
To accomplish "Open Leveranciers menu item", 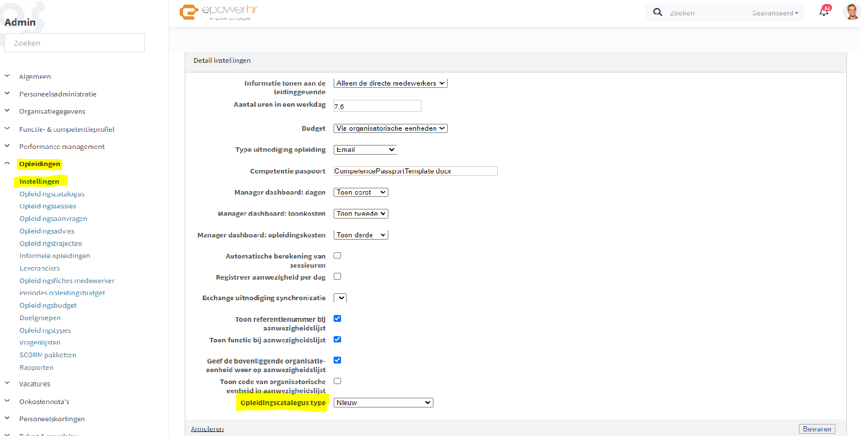I will pos(39,268).
